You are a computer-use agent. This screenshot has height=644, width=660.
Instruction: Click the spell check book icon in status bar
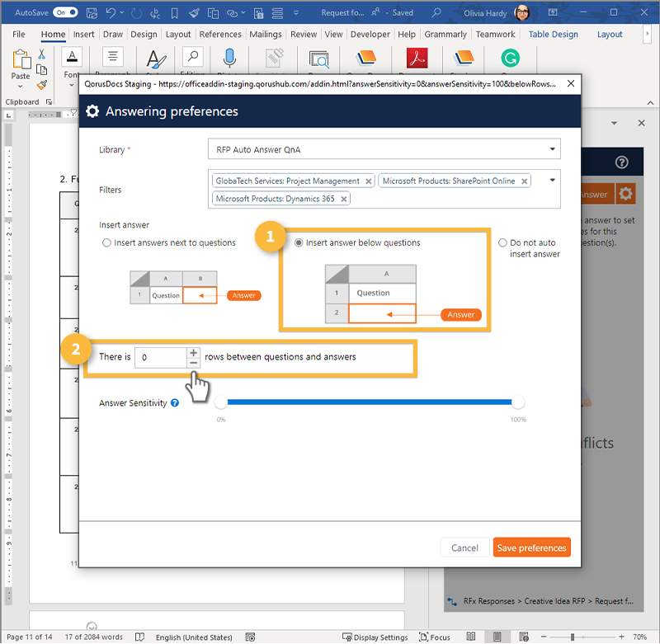(x=139, y=637)
